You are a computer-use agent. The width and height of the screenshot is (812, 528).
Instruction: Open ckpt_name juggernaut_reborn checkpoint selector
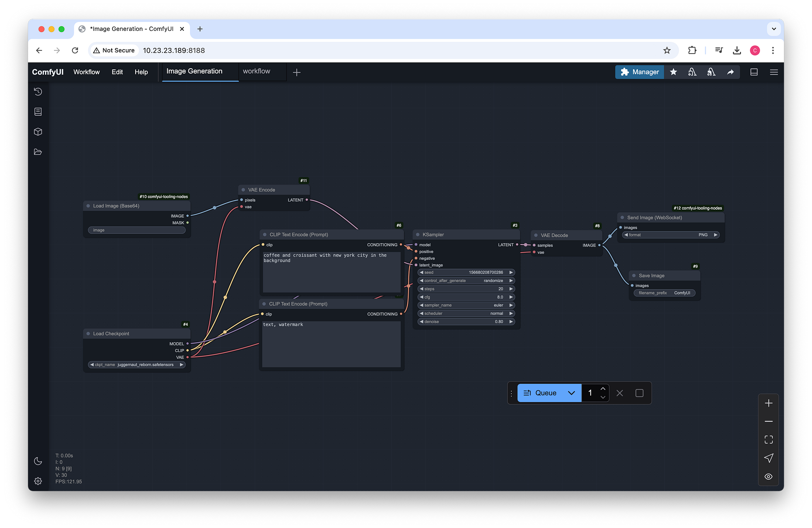point(137,365)
